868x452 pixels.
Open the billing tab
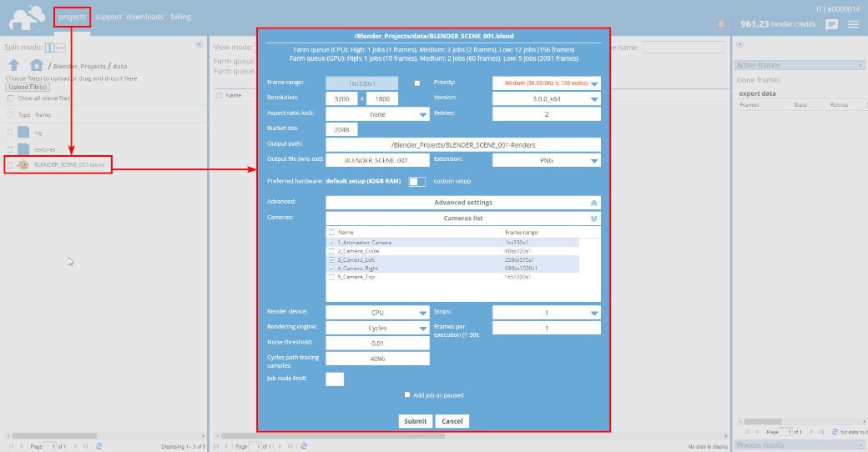tap(180, 17)
